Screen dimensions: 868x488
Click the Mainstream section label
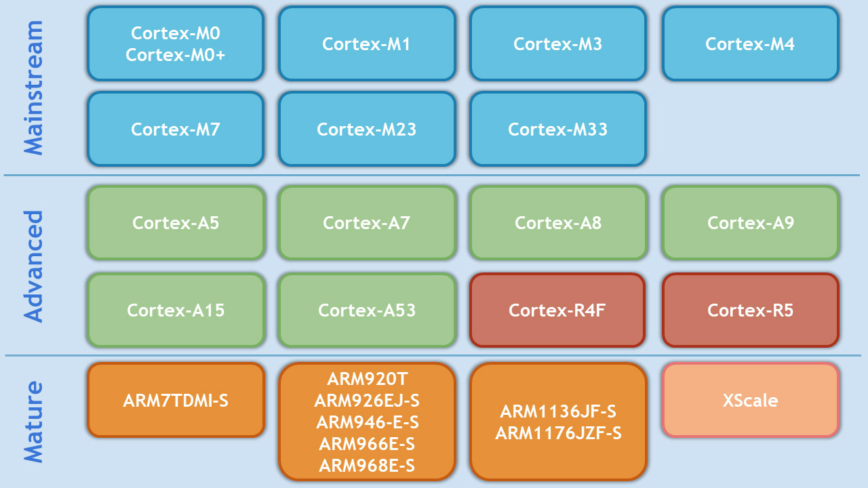(x=33, y=87)
